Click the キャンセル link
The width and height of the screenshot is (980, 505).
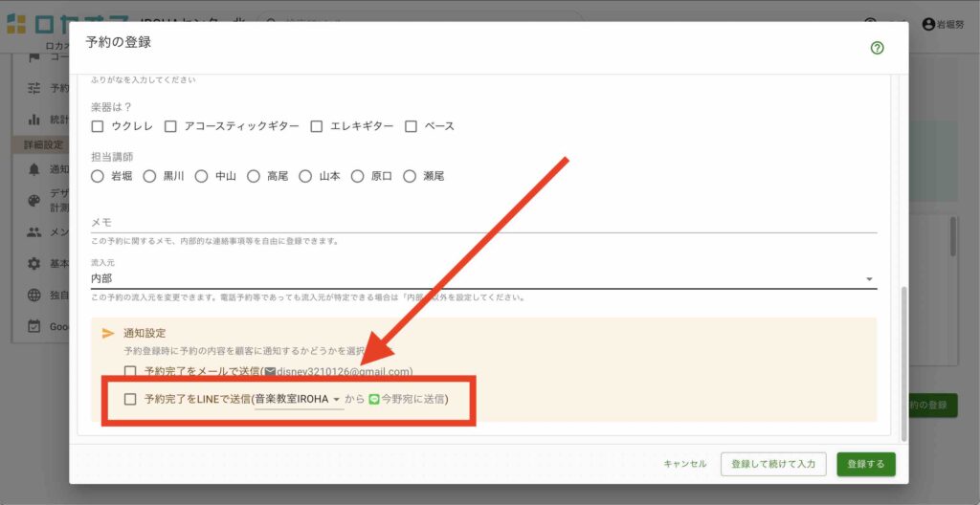coord(685,464)
